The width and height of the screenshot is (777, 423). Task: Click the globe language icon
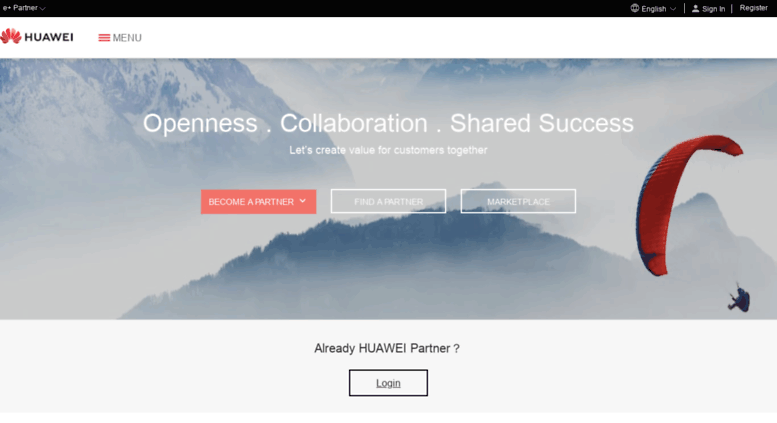pos(634,8)
